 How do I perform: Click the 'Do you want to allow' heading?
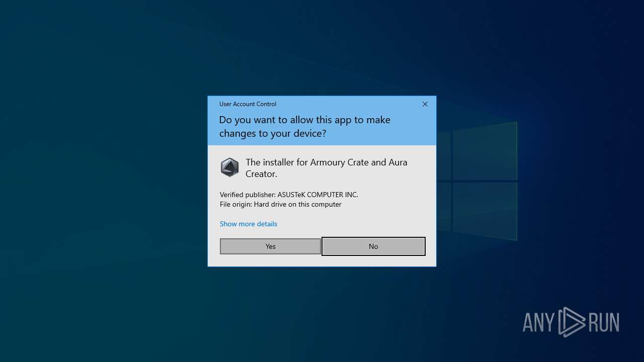pos(304,126)
